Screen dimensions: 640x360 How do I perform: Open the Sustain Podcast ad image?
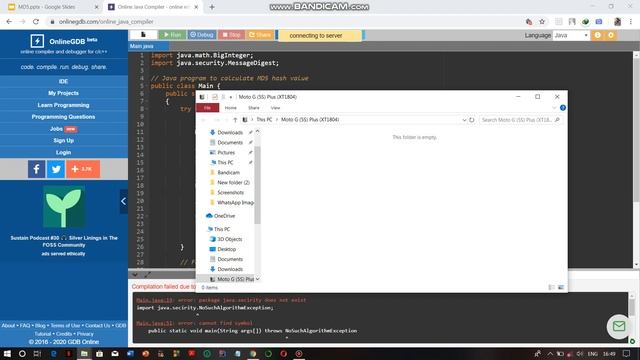click(x=64, y=207)
